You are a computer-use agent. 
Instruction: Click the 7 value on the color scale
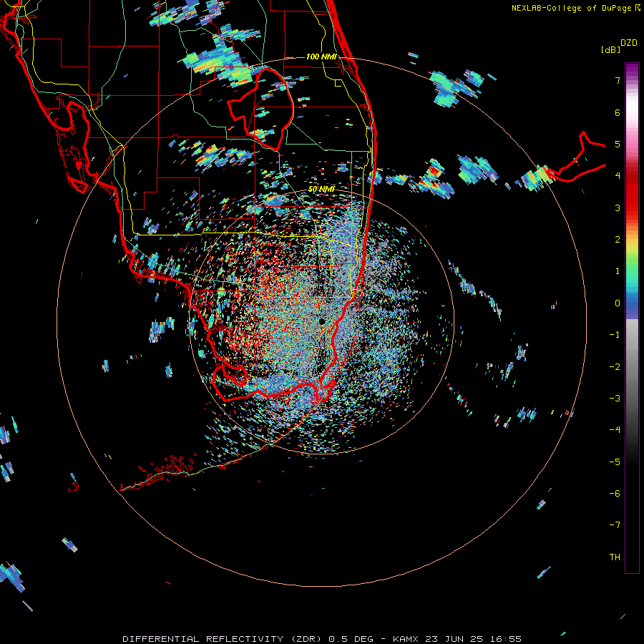[618, 80]
